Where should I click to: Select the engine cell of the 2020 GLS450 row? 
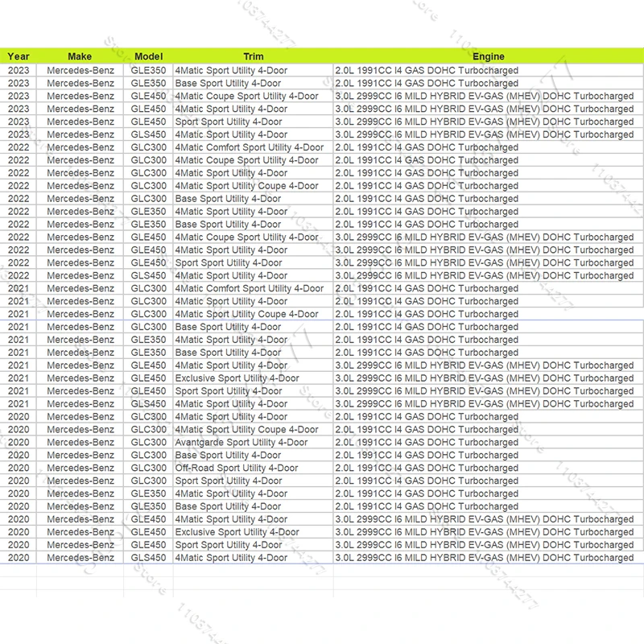click(489, 558)
